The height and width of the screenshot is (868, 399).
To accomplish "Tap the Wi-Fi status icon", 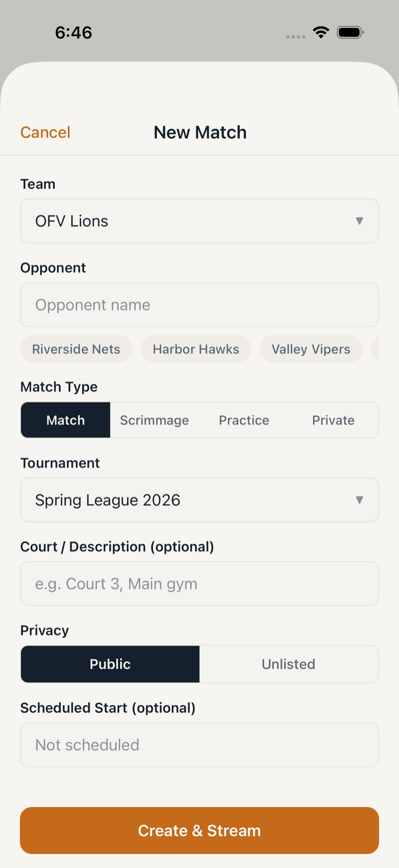I will click(x=321, y=32).
